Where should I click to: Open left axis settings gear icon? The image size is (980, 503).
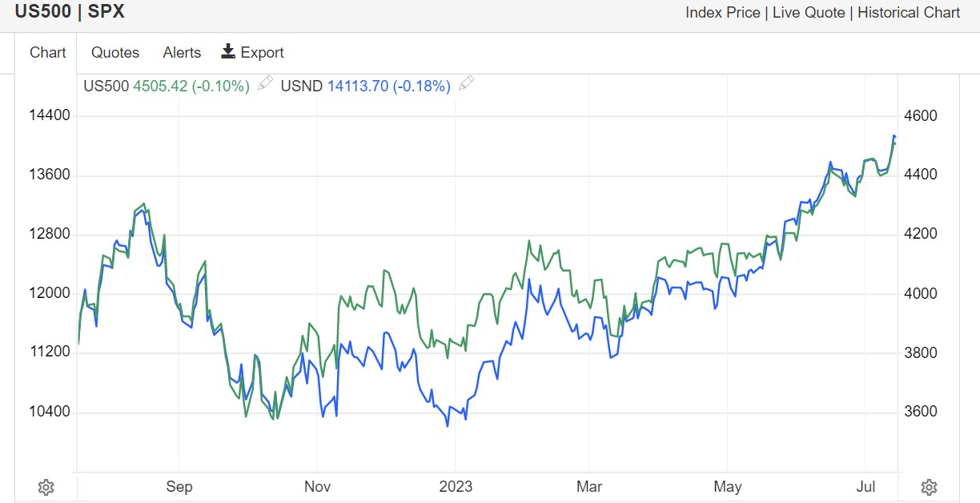46,487
